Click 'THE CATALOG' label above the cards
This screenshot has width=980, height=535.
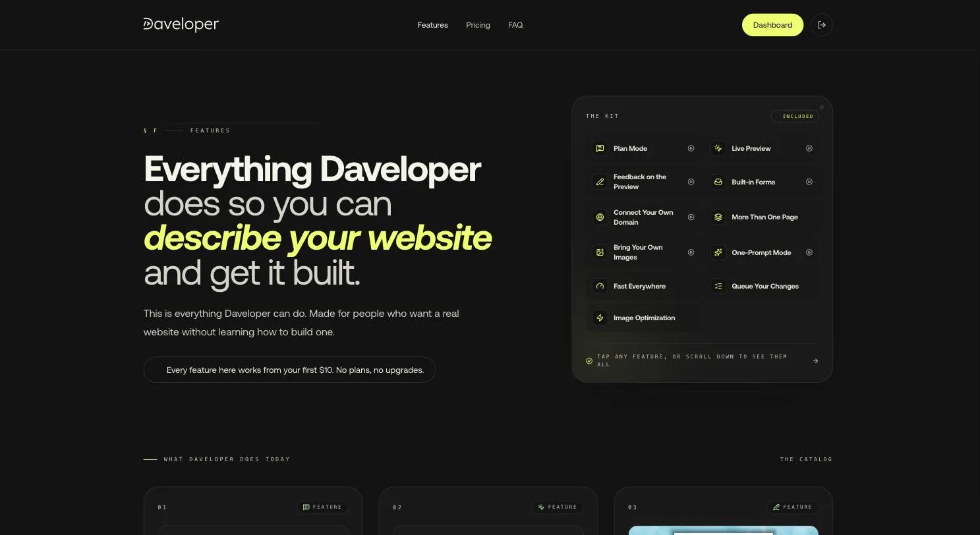coord(806,459)
